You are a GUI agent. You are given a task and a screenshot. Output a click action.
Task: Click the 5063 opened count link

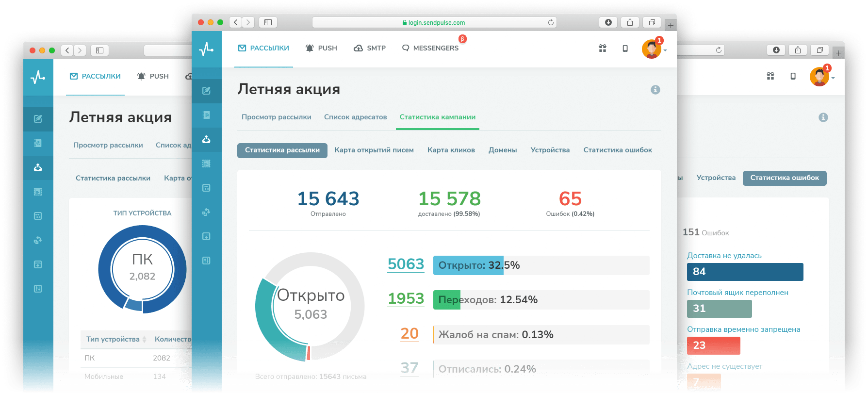point(406,264)
